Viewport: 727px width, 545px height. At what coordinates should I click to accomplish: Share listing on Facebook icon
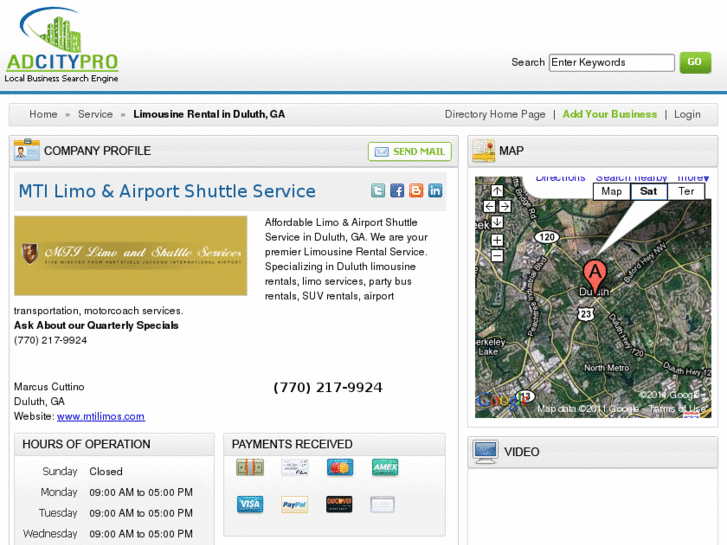coord(397,190)
